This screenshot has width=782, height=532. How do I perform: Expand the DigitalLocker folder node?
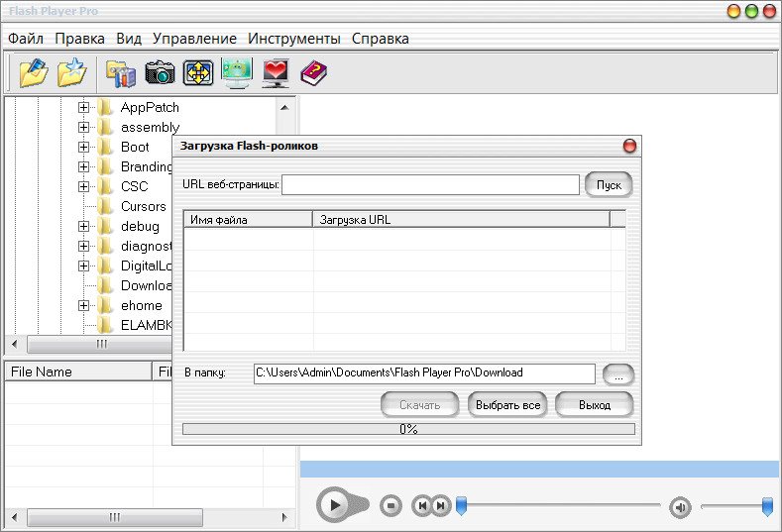point(83,266)
